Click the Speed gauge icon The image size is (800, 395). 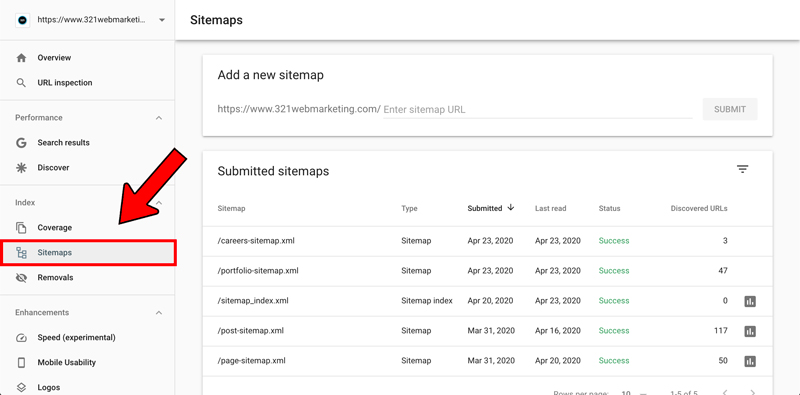click(21, 338)
